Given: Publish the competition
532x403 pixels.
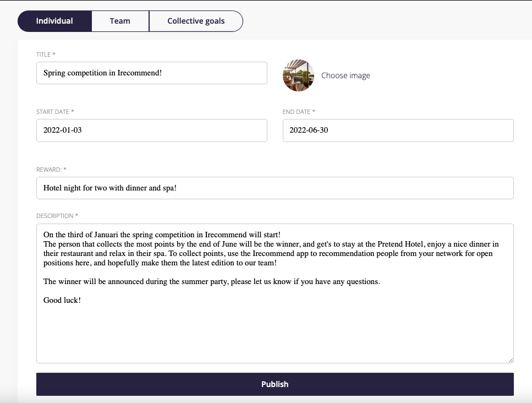Looking at the screenshot, I should click(275, 384).
